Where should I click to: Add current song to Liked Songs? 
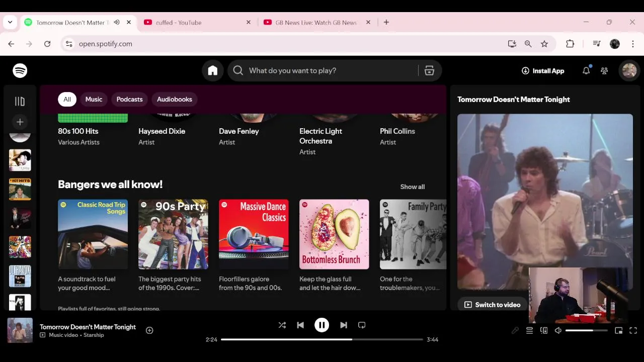[x=149, y=330]
